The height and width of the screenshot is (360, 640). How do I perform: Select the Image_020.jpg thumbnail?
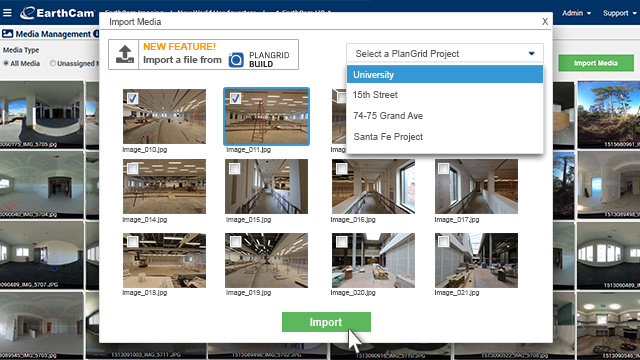pyautogui.click(x=373, y=260)
